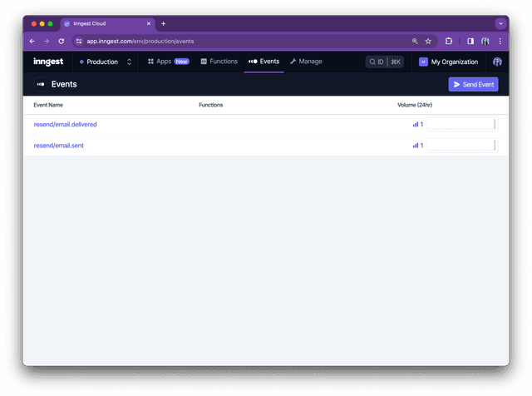The height and width of the screenshot is (396, 532).
Task: Click the inngest logo
Action: (48, 62)
